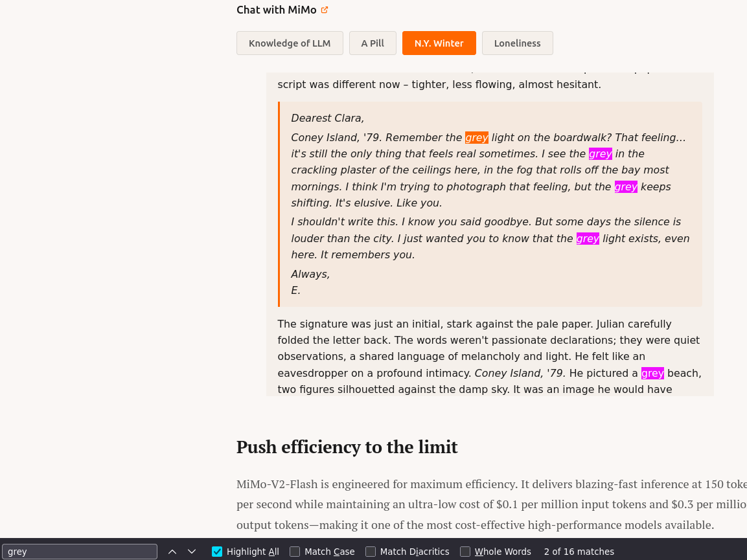
Task: Click the paragraph starting 'MiMo-V2-Flash is engineered'
Action: [x=492, y=505]
